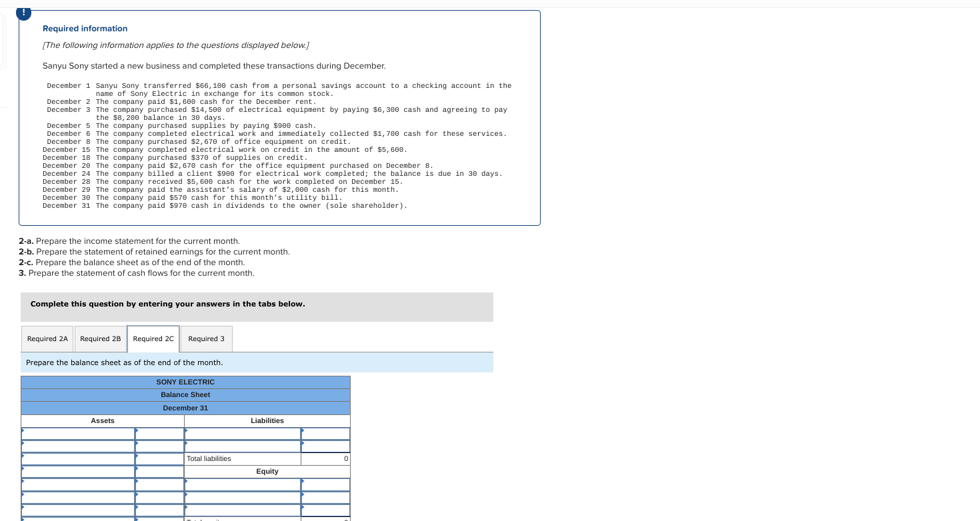
Task: Open first liability name dropdown under Liabilities
Action: click(x=243, y=434)
